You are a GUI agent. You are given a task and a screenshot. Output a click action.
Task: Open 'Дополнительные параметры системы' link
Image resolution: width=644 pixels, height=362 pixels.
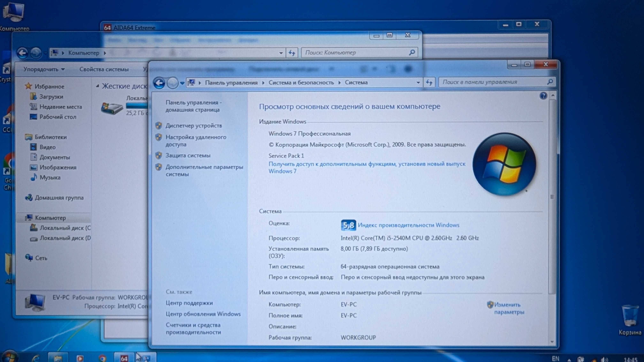tap(204, 170)
